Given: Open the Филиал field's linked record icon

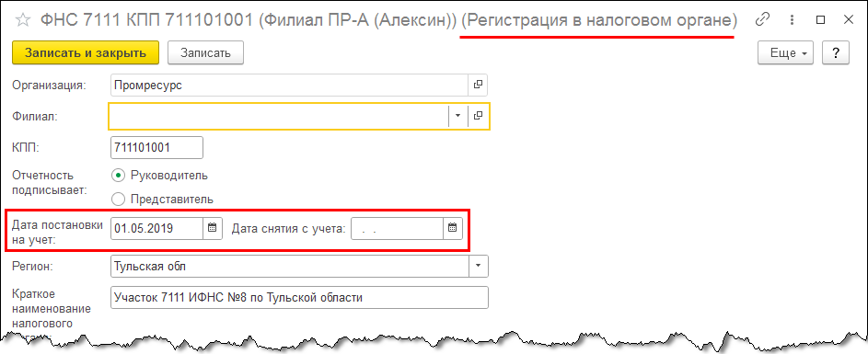Looking at the screenshot, I should click(x=479, y=116).
